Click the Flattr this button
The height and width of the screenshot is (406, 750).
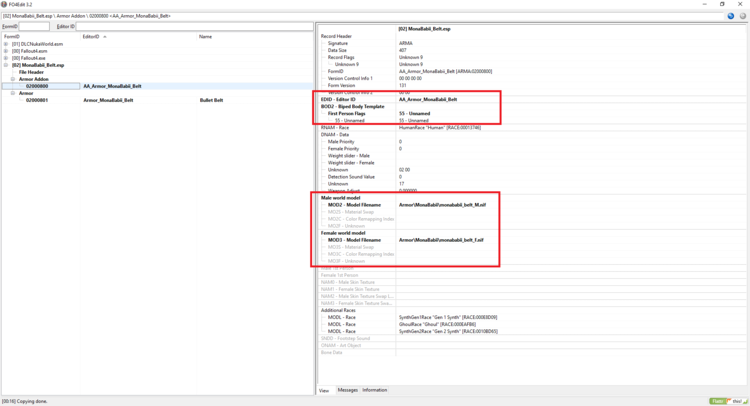pos(728,401)
